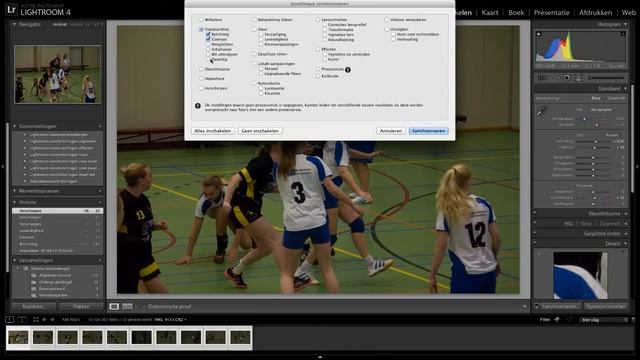Click the filter flag icon in filmstrip bar
The image size is (640, 360).
pyautogui.click(x=558, y=320)
